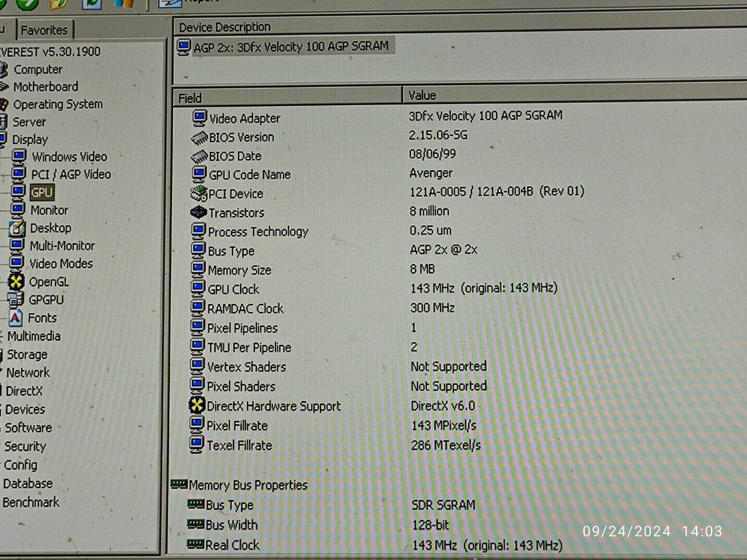
Task: Open the Config category
Action: click(20, 465)
